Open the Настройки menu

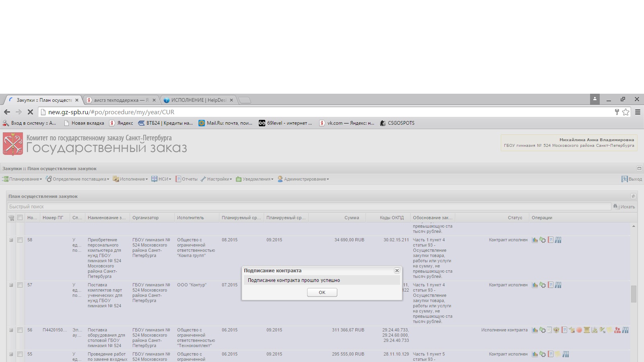(217, 179)
